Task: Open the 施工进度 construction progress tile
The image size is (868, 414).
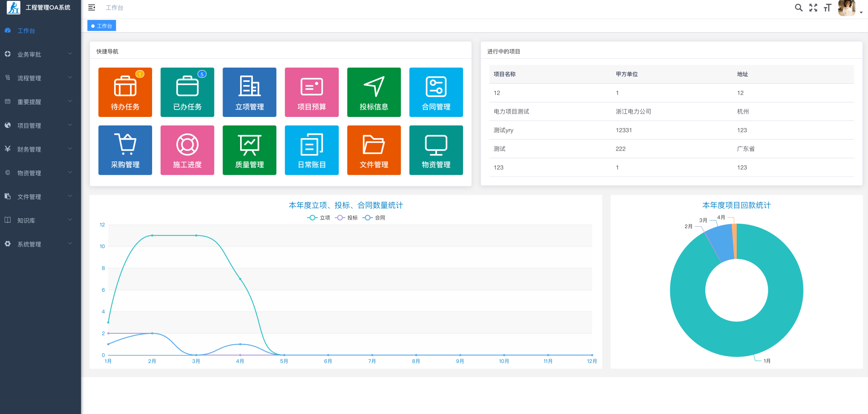Action: [x=187, y=150]
